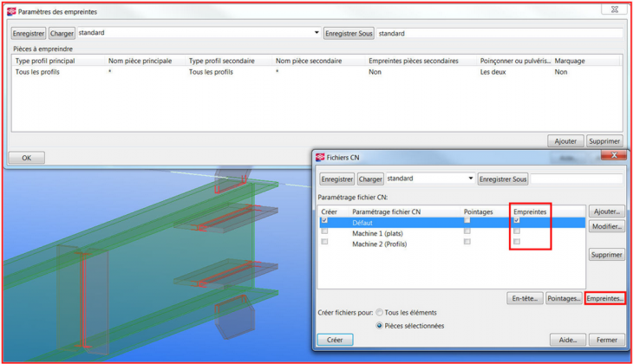
Task: Confirm with OK in Paramètres des empreintes
Action: (27, 158)
